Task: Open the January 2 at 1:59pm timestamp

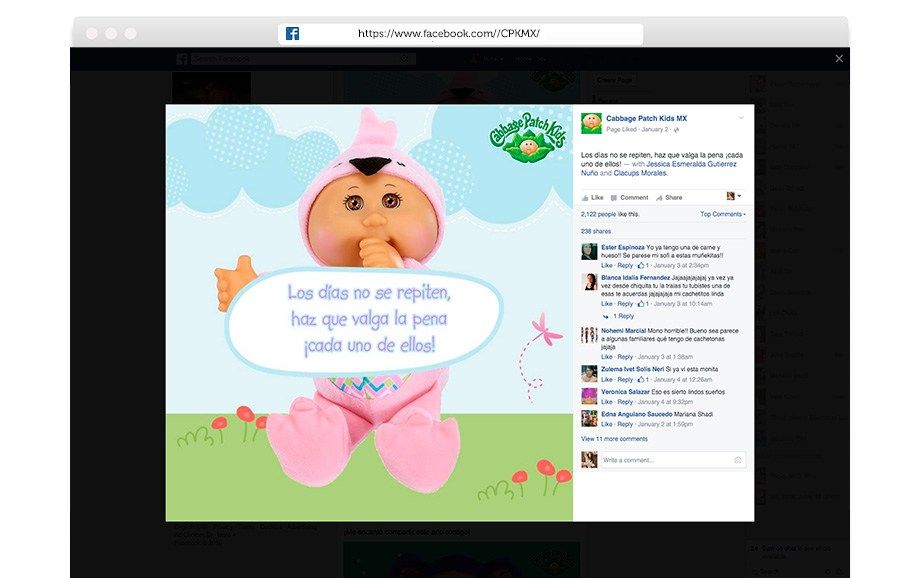Action: pyautogui.click(x=665, y=425)
